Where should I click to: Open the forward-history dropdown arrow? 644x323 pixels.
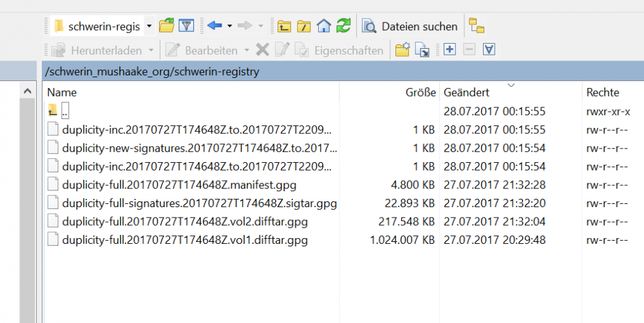coord(260,26)
